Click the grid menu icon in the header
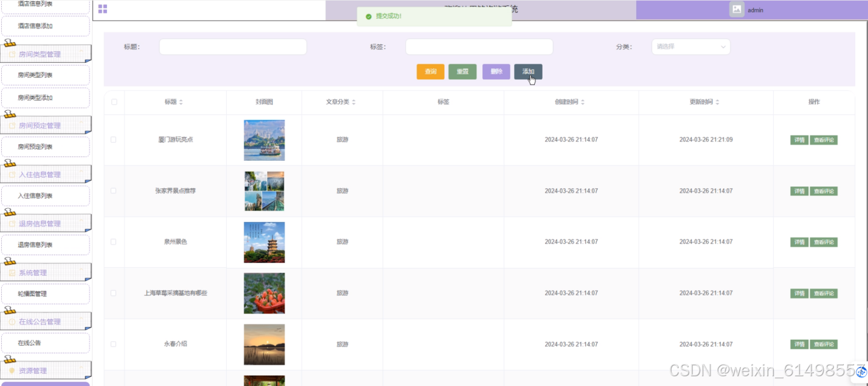This screenshot has height=386, width=868. click(102, 9)
